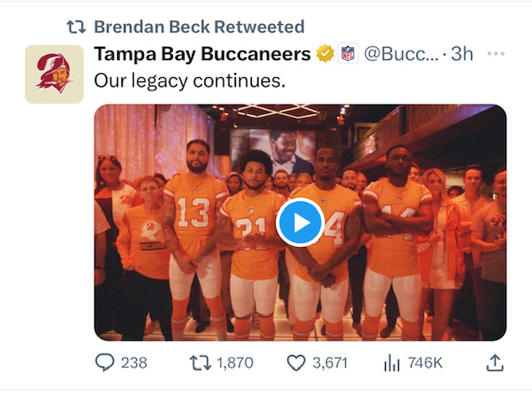The width and height of the screenshot is (532, 395).
Task: Click the gold verified badge
Action: [x=324, y=54]
